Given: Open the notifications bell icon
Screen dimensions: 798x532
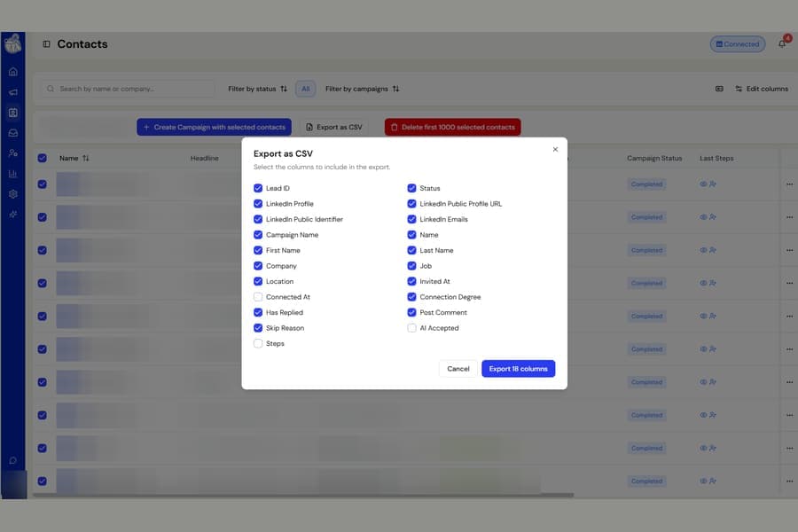Looking at the screenshot, I should pyautogui.click(x=782, y=43).
